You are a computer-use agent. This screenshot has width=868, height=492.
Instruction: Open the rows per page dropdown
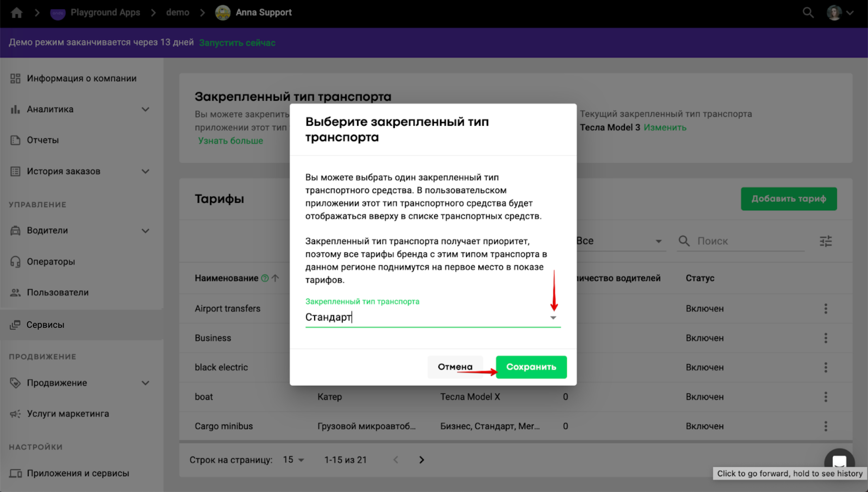pos(294,460)
